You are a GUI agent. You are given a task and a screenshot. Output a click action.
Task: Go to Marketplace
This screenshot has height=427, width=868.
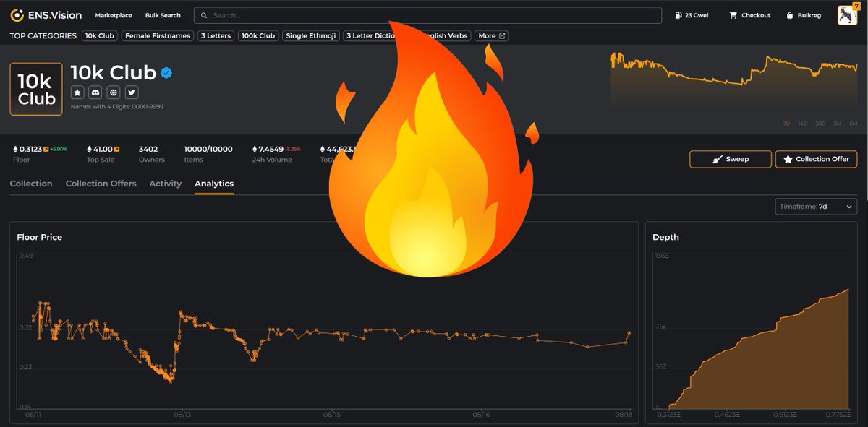(x=114, y=15)
